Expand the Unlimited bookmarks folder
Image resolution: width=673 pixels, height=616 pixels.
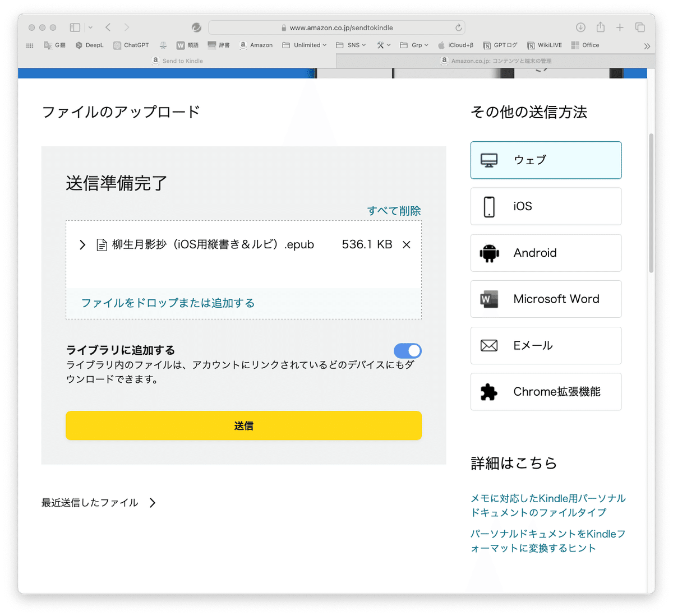click(305, 45)
